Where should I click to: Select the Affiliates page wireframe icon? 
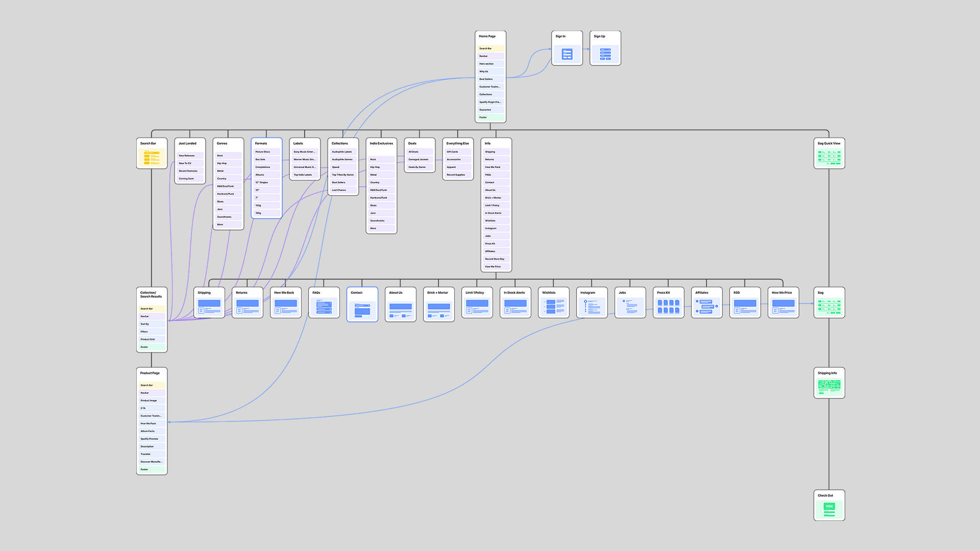click(706, 307)
